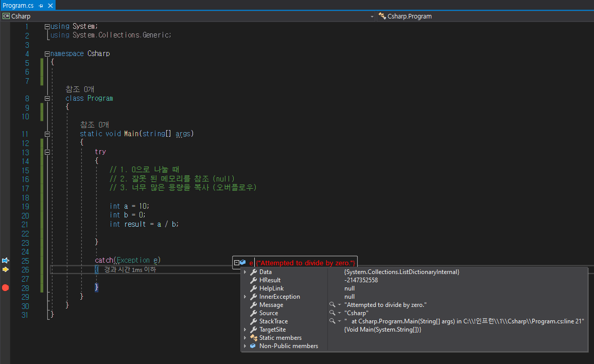Collapse the namespace Csharp block

tap(47, 54)
